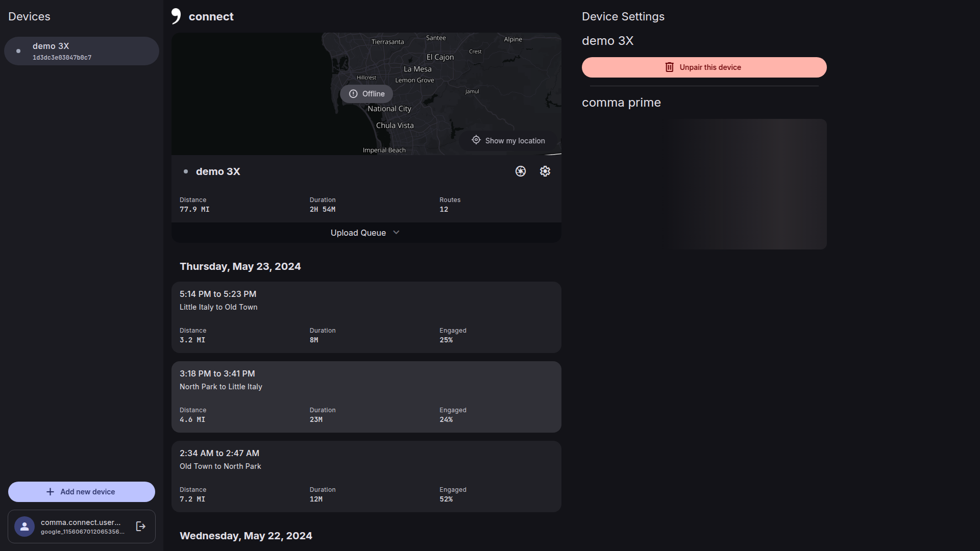Open the North Park to Little Italy route
The height and width of the screenshot is (551, 980).
366,397
